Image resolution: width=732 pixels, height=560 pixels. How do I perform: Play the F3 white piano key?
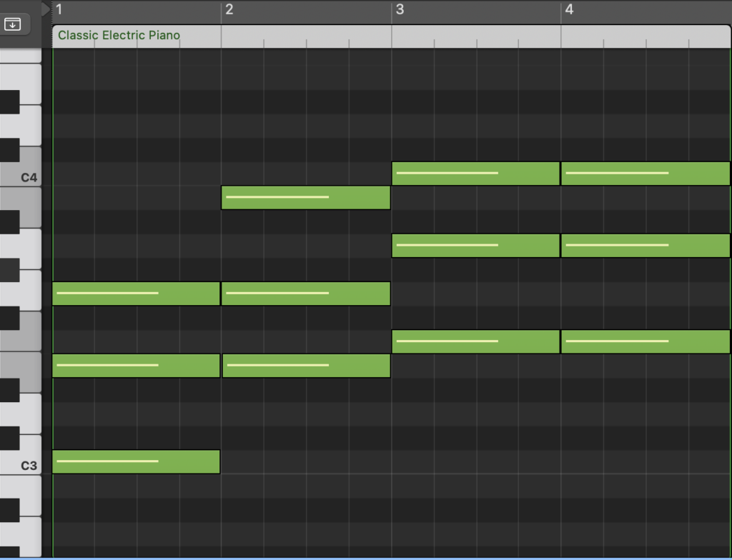(31, 332)
